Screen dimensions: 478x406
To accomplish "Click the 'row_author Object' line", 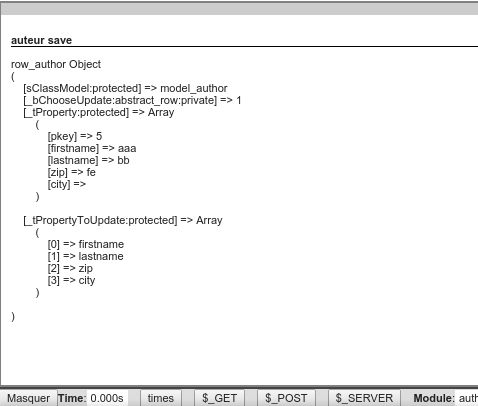I will [x=56, y=64].
